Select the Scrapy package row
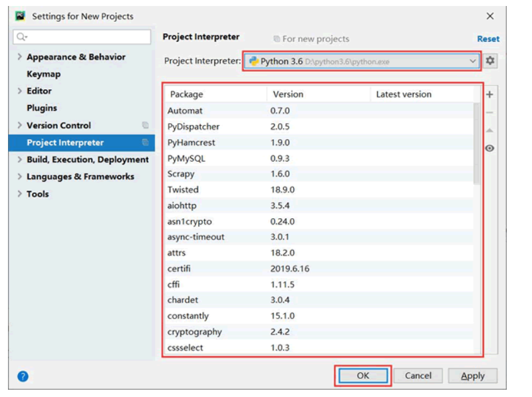 (x=319, y=174)
